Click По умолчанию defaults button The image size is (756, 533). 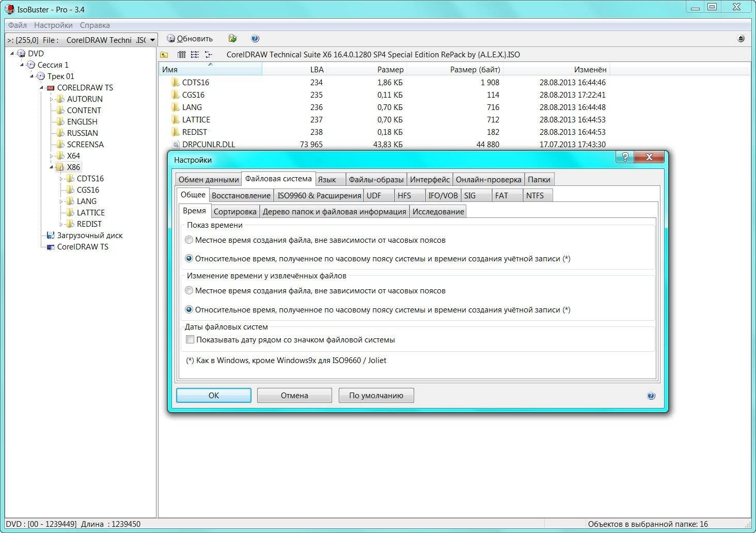[376, 396]
